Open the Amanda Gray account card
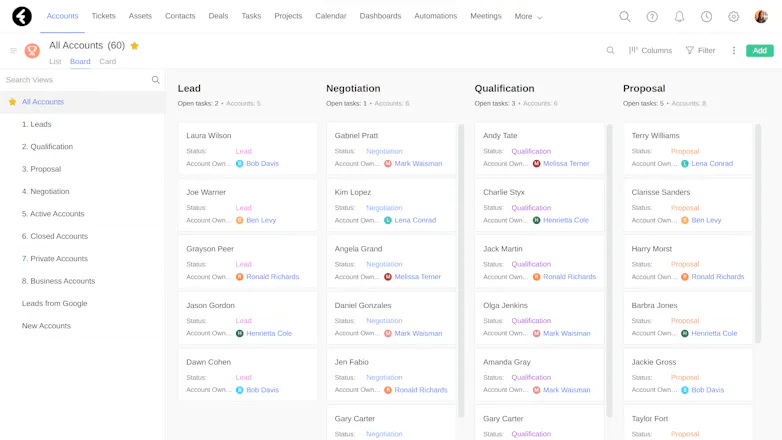Viewport: 782px width, 440px height. 540,375
